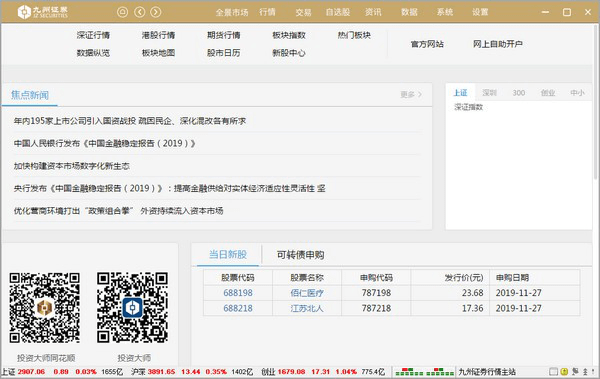The width and height of the screenshot is (600, 379).
Task: Switch to the 当日新股 tab
Action: 228,255
